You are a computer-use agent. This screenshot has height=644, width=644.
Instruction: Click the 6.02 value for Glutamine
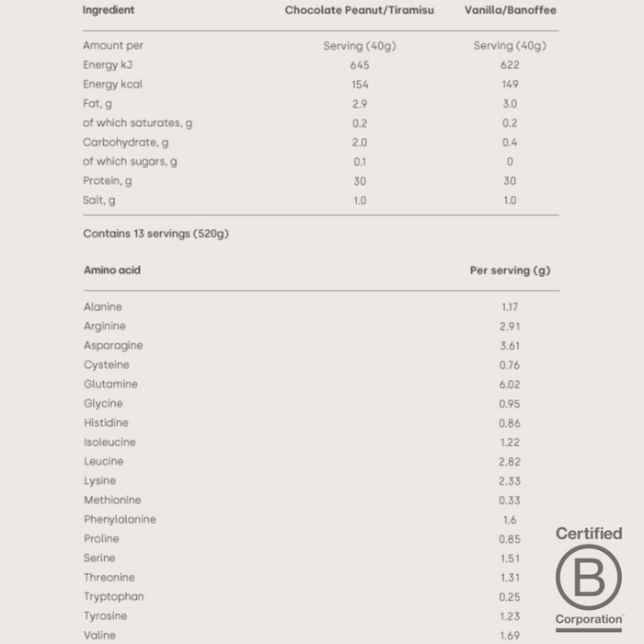pos(510,385)
